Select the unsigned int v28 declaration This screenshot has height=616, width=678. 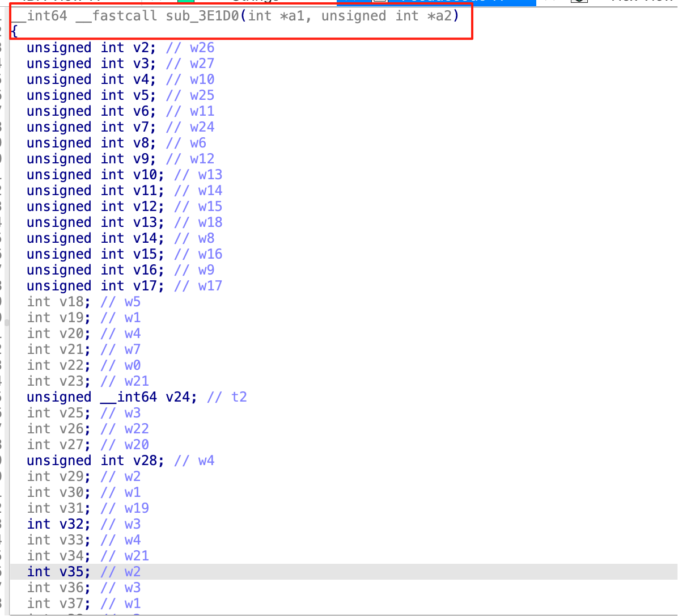[x=95, y=461]
